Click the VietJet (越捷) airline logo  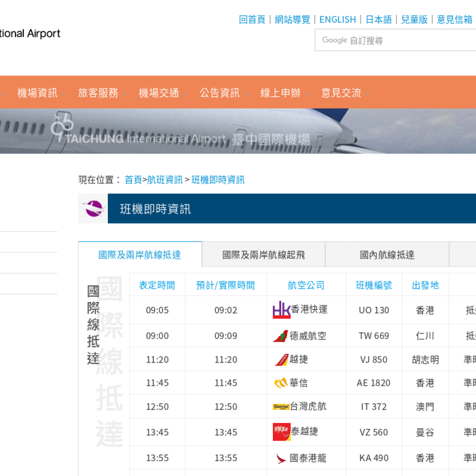(281, 360)
